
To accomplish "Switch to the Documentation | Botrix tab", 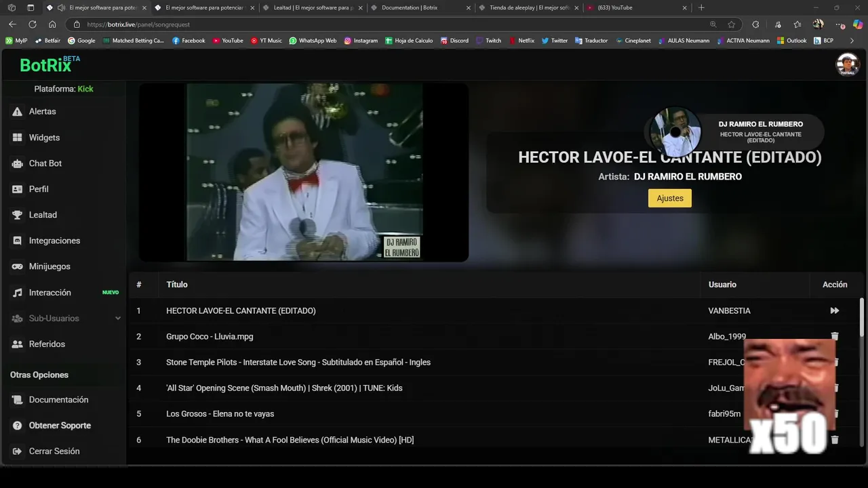I will pos(420,7).
